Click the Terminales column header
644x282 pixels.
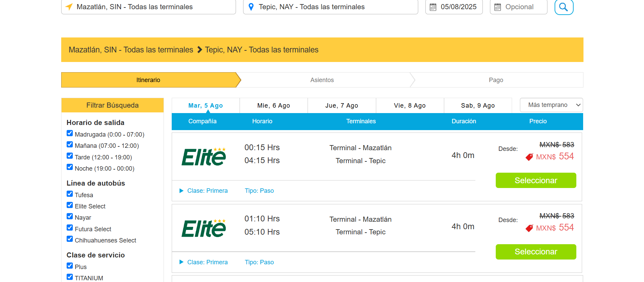pyautogui.click(x=361, y=121)
